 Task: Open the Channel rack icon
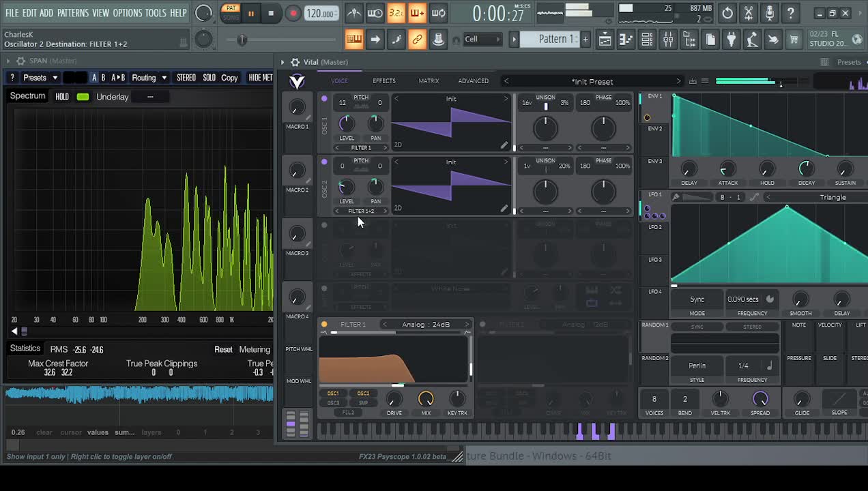click(x=647, y=40)
